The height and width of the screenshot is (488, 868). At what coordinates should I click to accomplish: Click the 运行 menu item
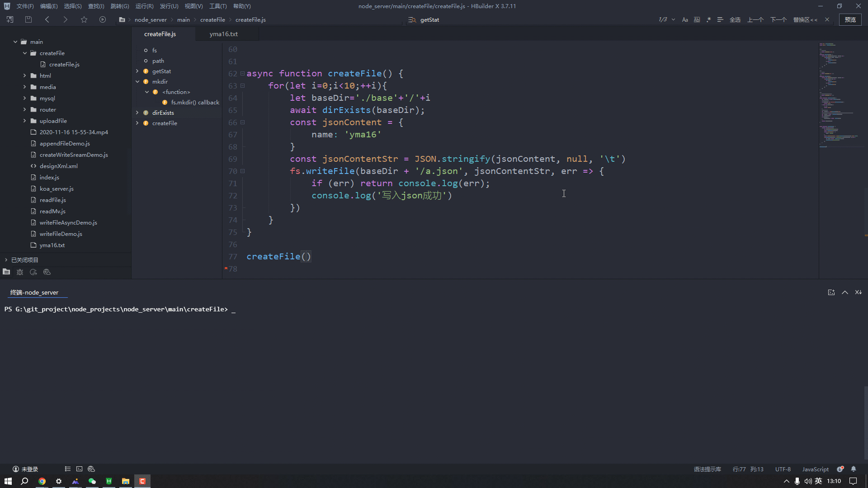(144, 6)
